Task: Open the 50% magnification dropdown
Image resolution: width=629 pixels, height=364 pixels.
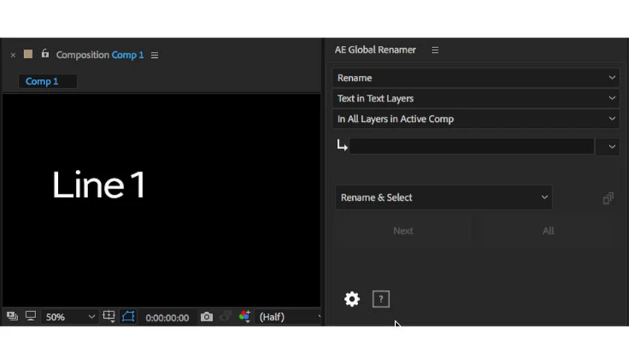Action: tap(70, 317)
